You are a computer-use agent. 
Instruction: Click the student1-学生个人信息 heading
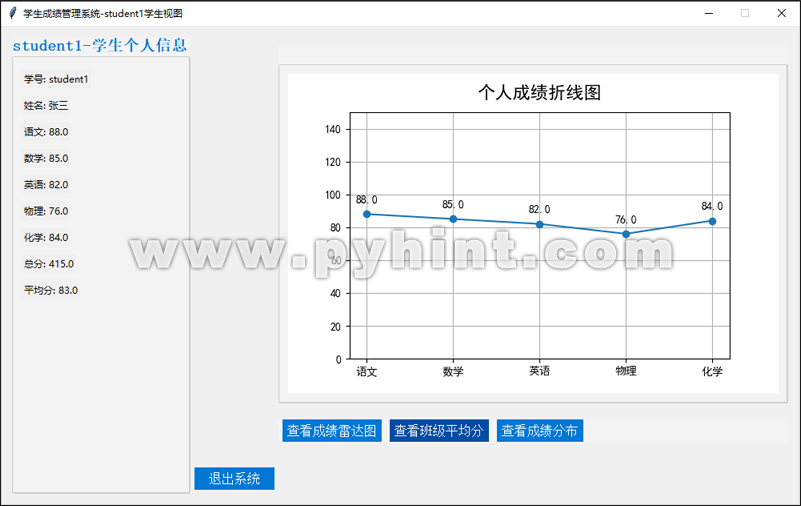tap(100, 45)
